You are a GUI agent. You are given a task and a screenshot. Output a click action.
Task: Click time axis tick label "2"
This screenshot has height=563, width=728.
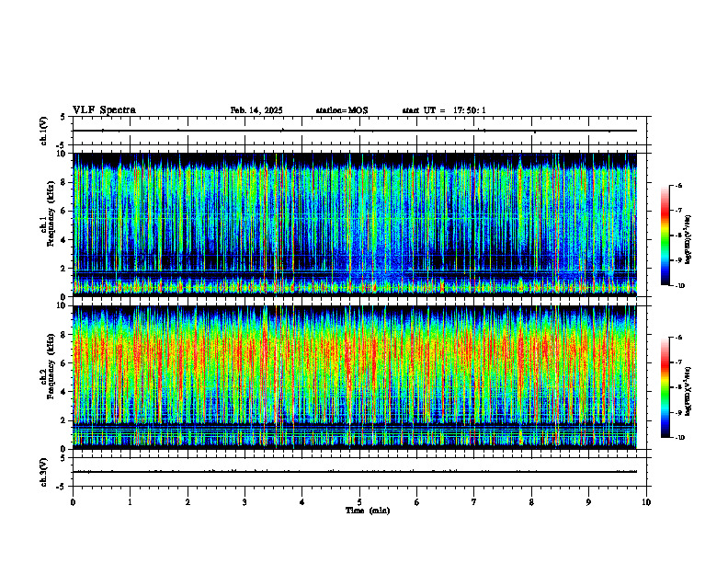point(188,502)
